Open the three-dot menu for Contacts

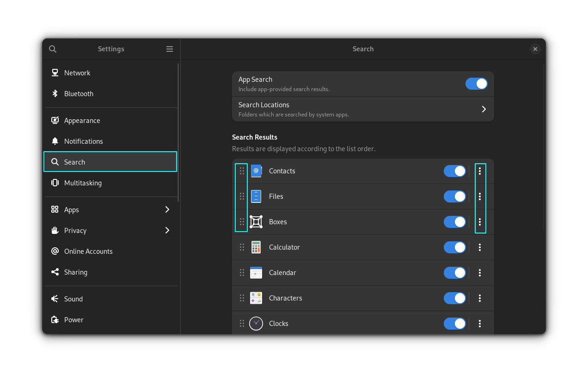click(480, 171)
